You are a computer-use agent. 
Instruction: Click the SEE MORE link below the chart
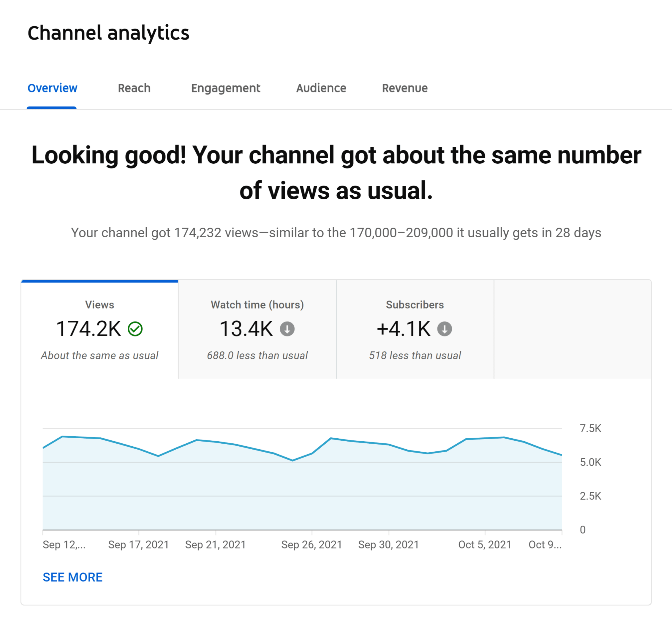tap(73, 577)
